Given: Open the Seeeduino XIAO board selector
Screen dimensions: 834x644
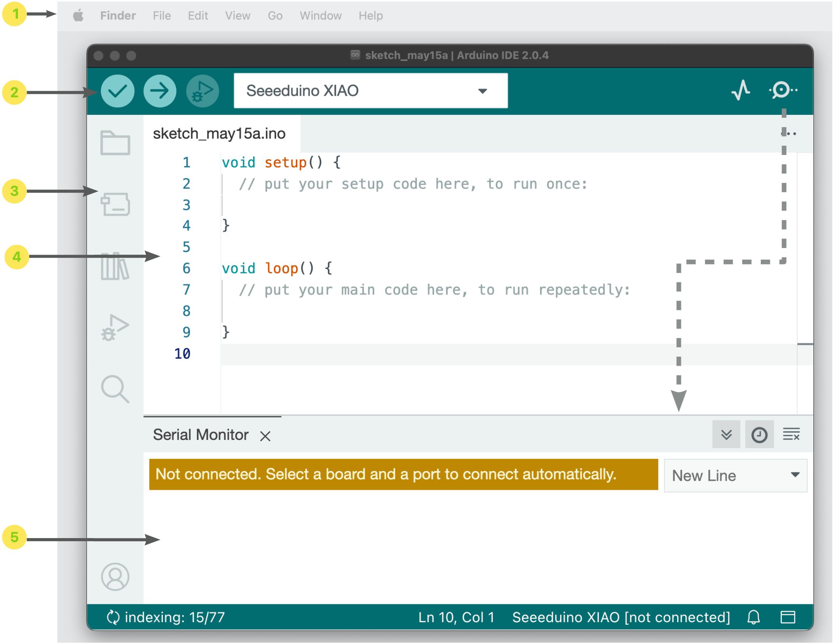Looking at the screenshot, I should 371,91.
